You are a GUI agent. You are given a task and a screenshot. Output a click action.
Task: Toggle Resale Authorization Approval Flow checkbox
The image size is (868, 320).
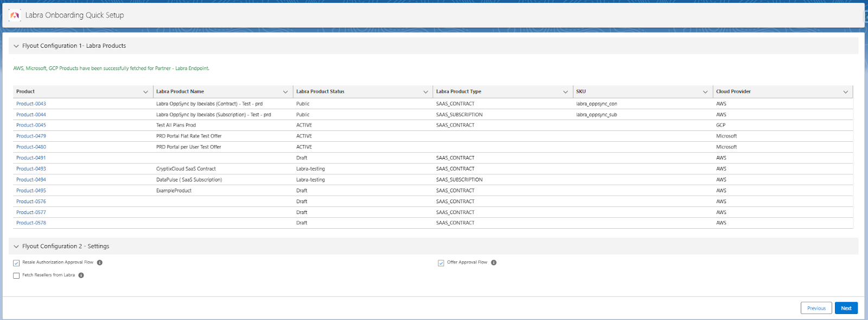click(x=16, y=263)
